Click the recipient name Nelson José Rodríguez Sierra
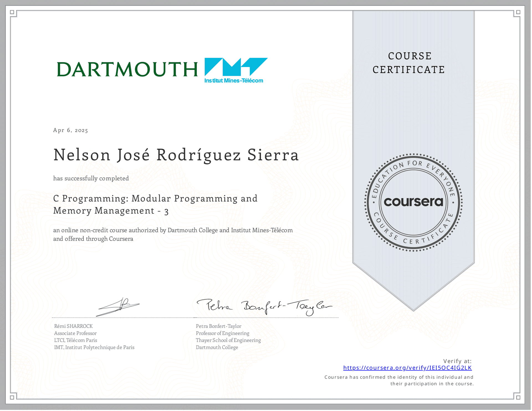Viewport: 532px width, 411px height. (x=176, y=155)
